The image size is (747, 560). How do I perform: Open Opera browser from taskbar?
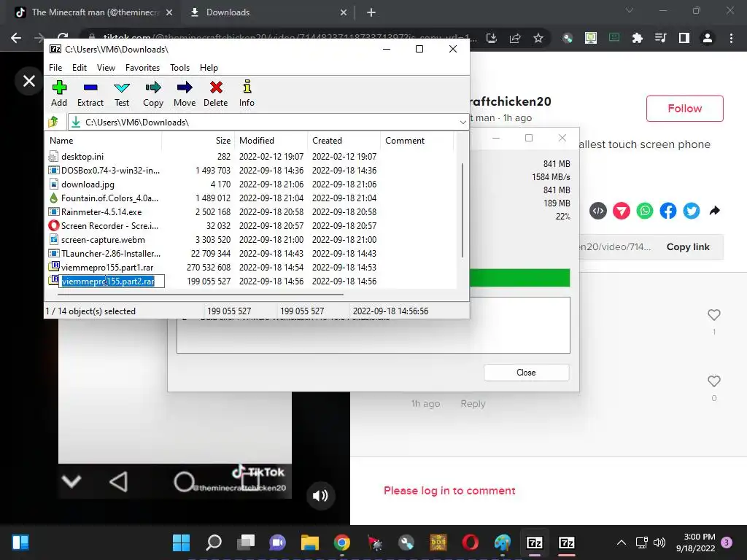(471, 542)
